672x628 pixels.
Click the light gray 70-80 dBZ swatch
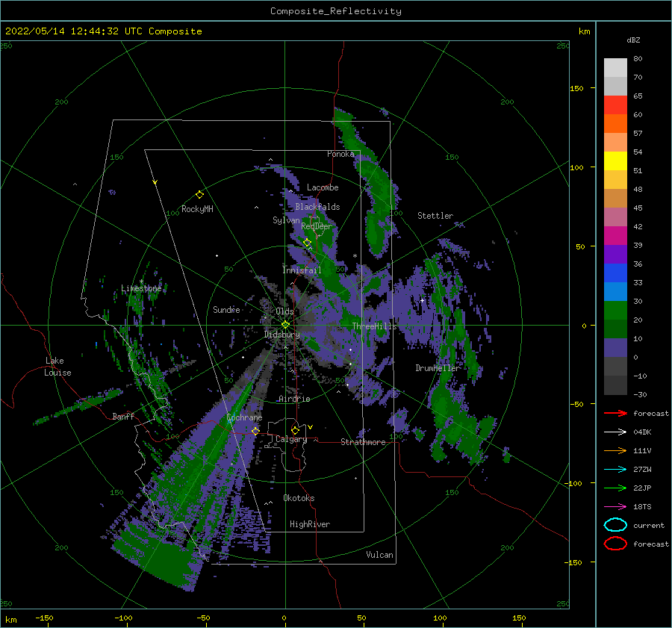coord(615,67)
